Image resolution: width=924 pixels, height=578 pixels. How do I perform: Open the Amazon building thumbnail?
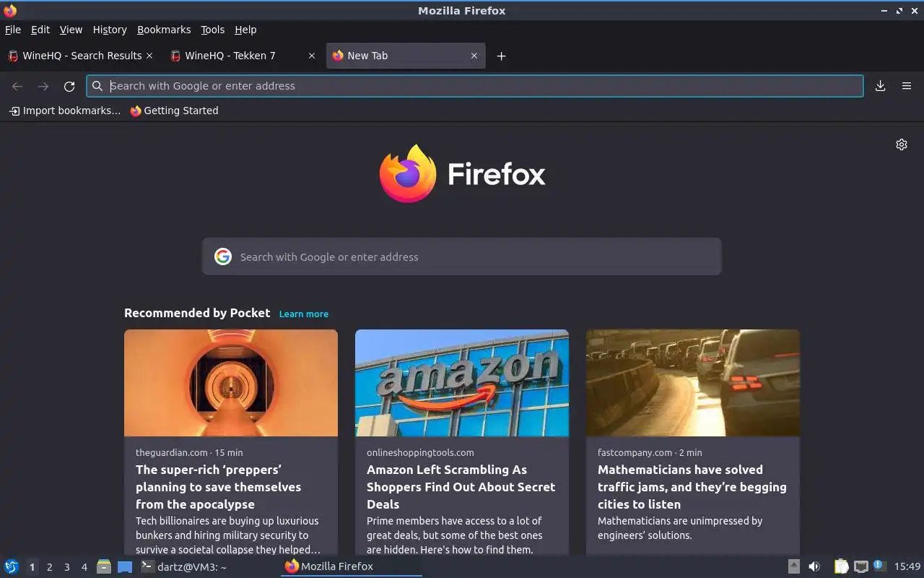(x=462, y=383)
